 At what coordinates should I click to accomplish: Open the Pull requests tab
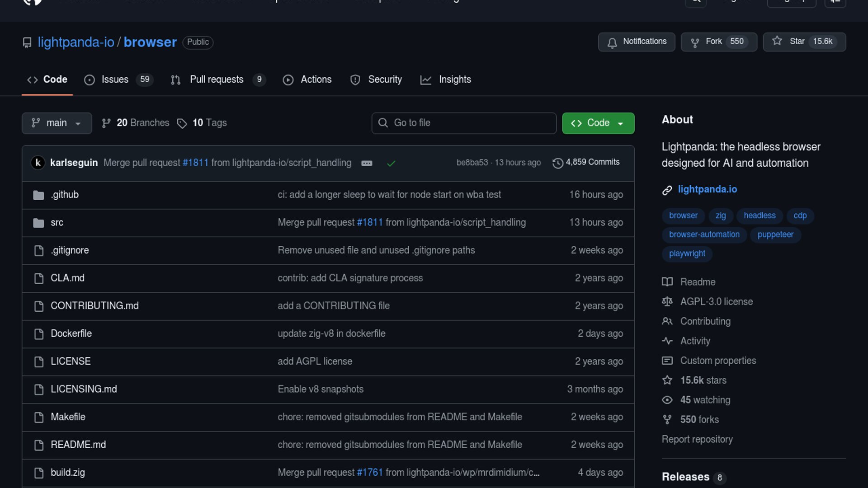tap(217, 80)
